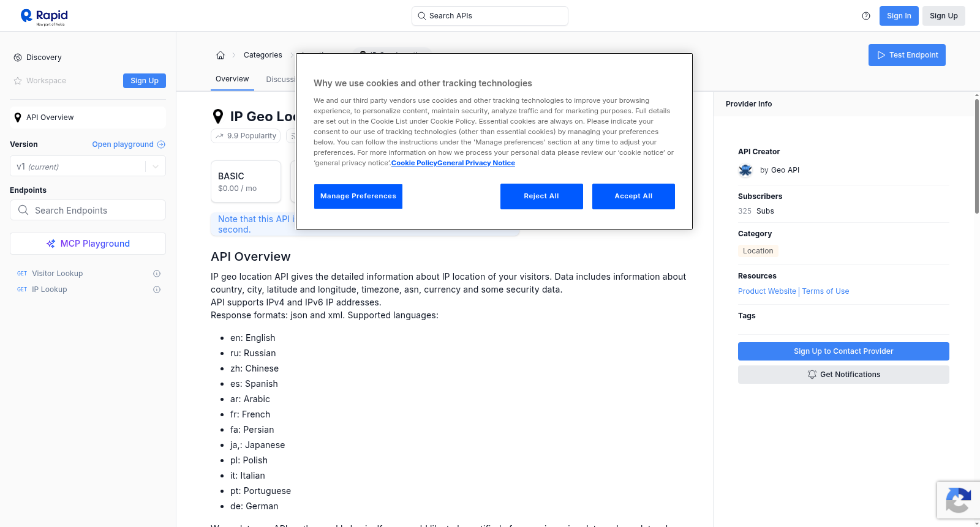This screenshot has height=527, width=980.
Task: Switch to the Overview tab
Action: click(232, 79)
